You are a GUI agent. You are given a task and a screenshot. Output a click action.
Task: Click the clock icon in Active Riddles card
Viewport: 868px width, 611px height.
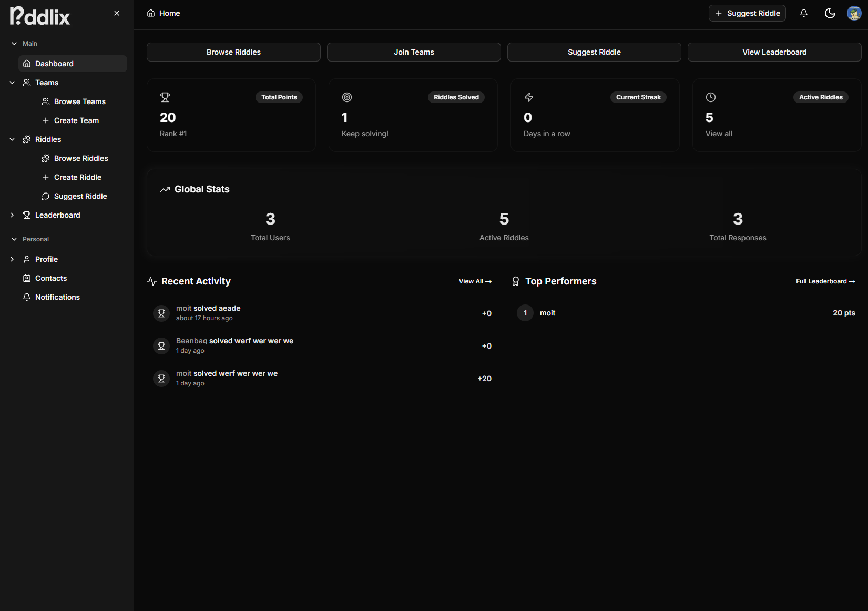point(711,97)
